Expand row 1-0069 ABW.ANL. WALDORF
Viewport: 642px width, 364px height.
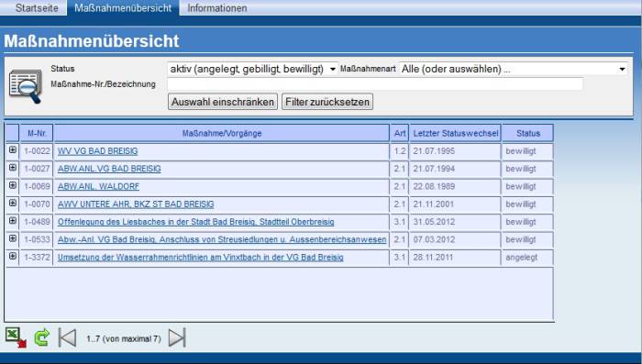[13, 185]
